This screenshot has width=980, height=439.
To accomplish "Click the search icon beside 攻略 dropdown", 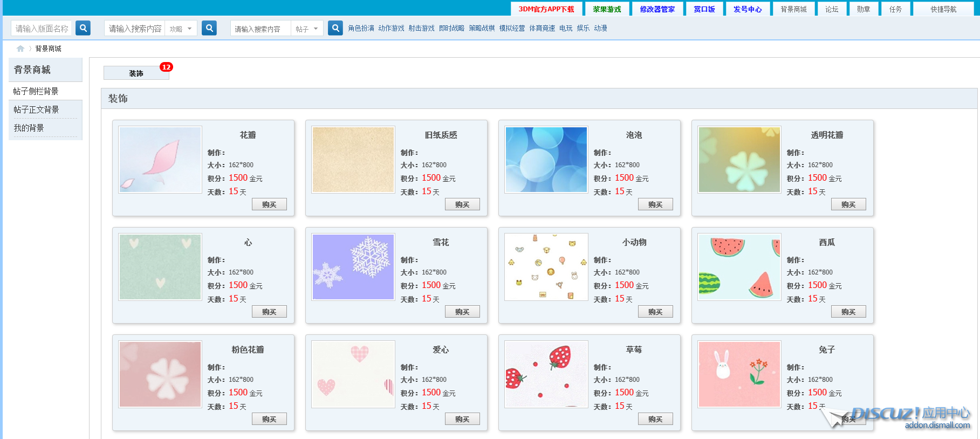I will (x=209, y=28).
